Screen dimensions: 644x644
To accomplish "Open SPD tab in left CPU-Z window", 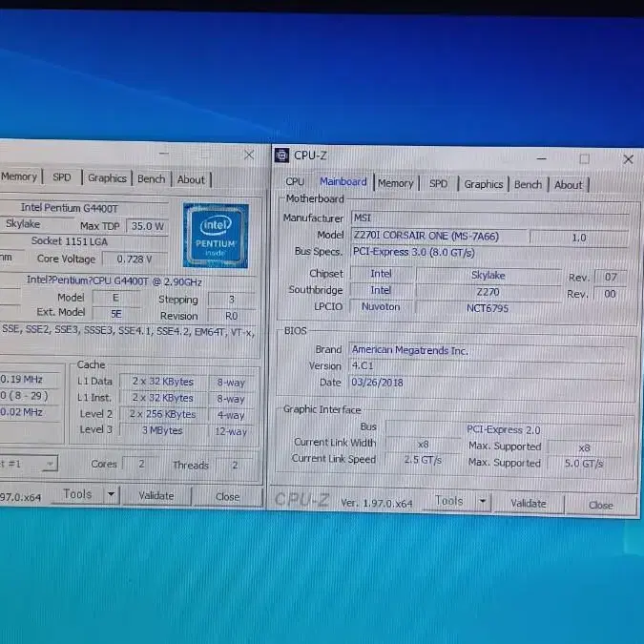I will click(62, 177).
